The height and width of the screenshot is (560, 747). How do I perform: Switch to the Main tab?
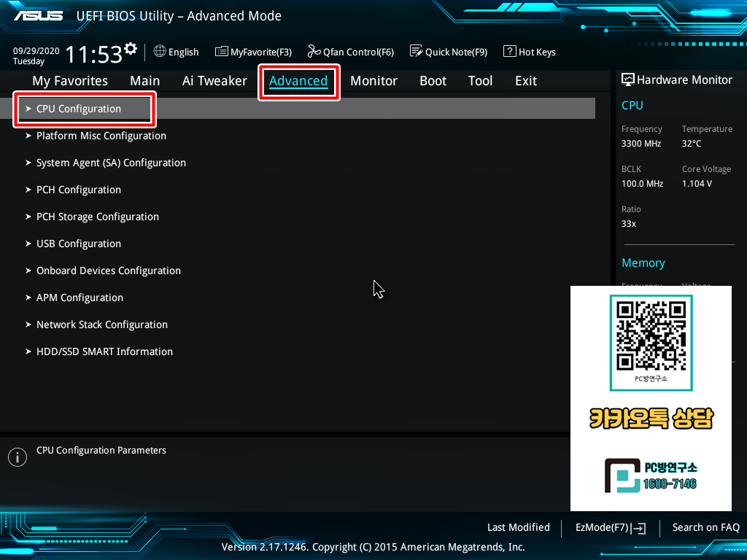[145, 81]
